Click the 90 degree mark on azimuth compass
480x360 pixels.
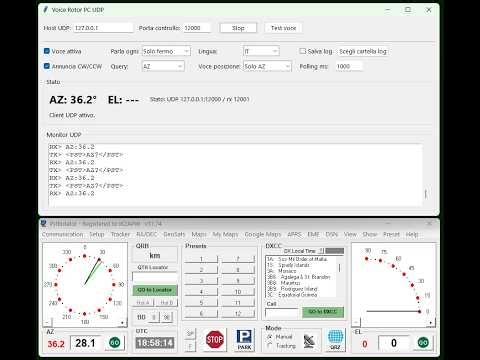pyautogui.click(x=114, y=285)
